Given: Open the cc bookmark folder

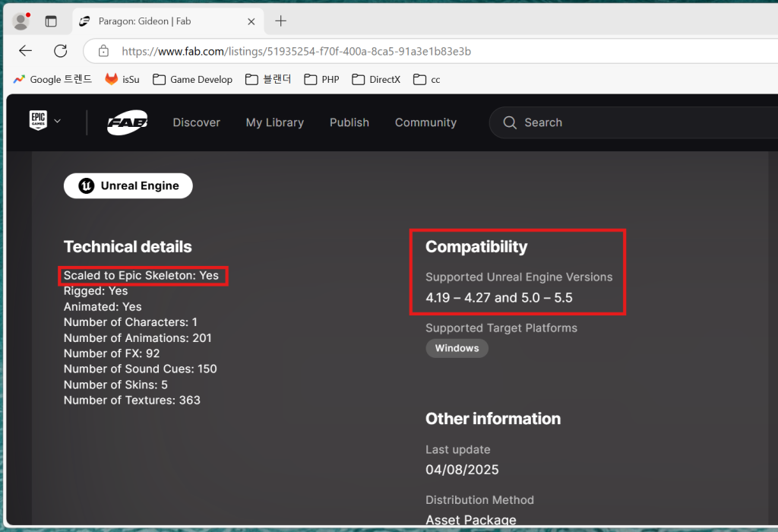Looking at the screenshot, I should [x=427, y=79].
